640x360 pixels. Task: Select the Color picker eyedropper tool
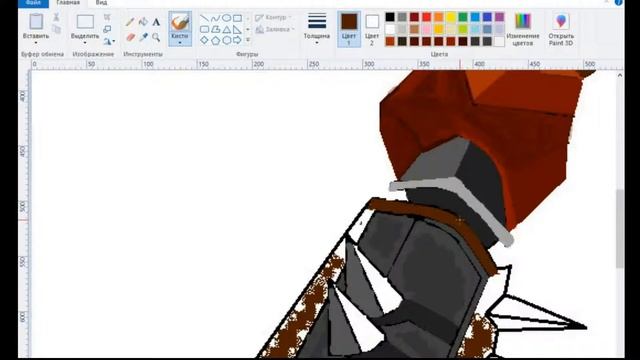coord(143,37)
